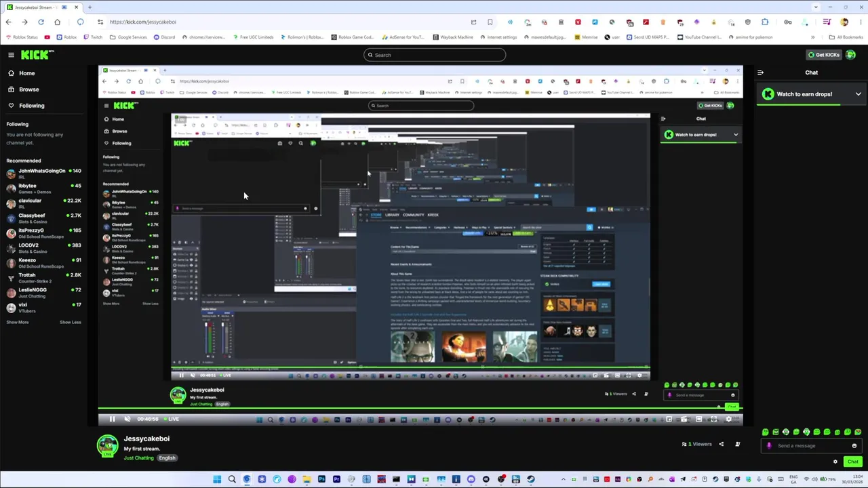Click the KICK logo in header
The height and width of the screenshot is (488, 868).
click(37, 55)
